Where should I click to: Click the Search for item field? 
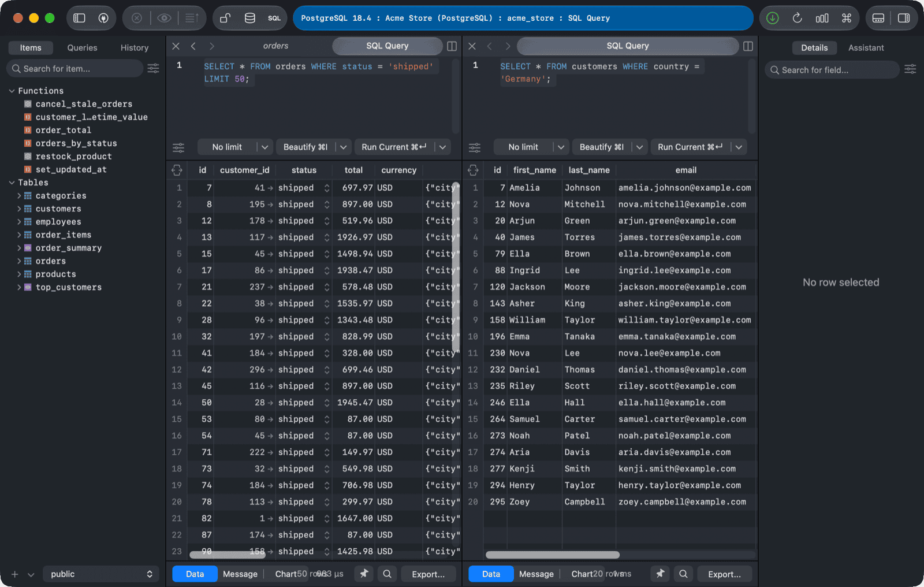75,69
